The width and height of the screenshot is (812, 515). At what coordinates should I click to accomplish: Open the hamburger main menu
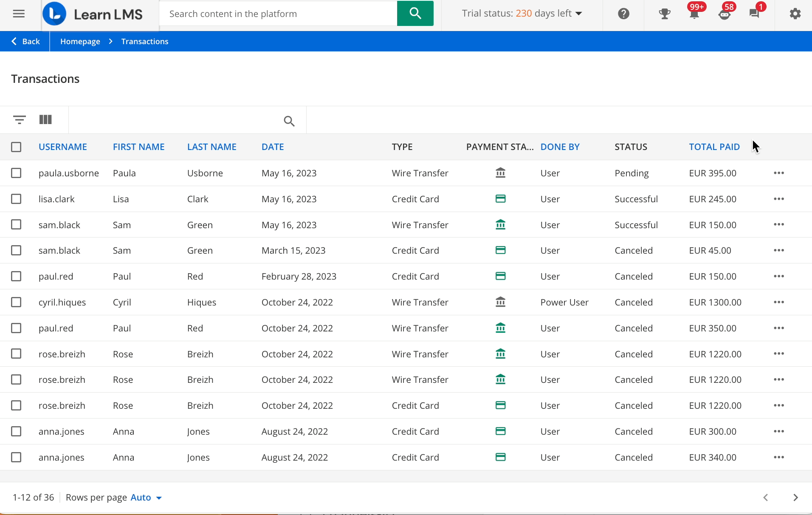pos(19,14)
